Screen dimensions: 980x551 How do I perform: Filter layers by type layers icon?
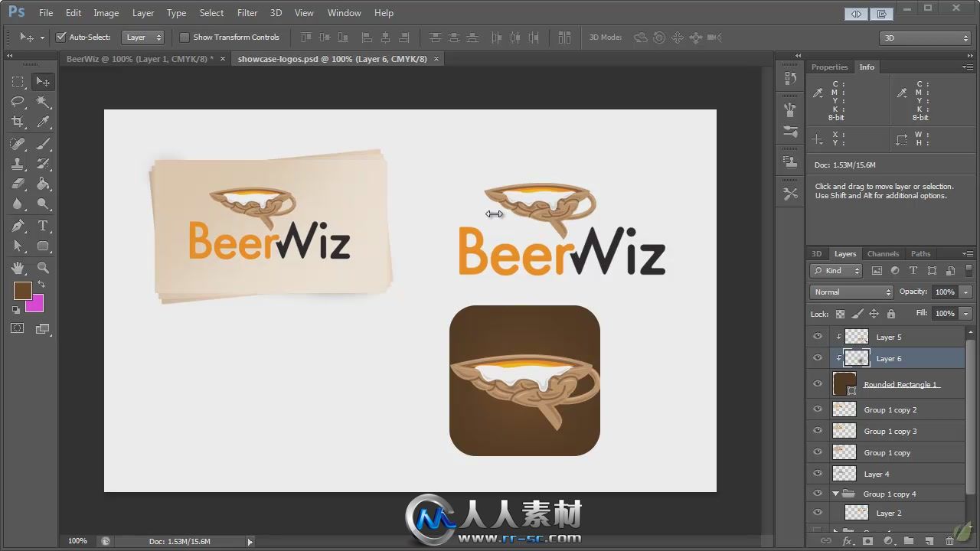(x=913, y=271)
